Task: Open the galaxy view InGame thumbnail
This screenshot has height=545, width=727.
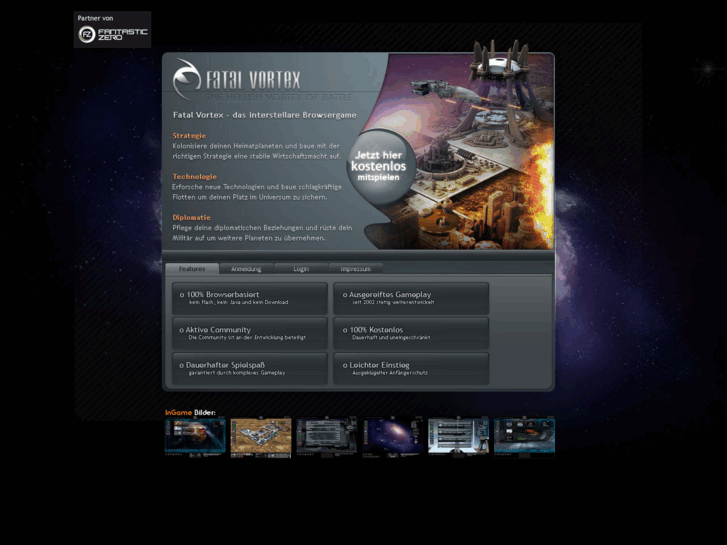Action: (393, 437)
